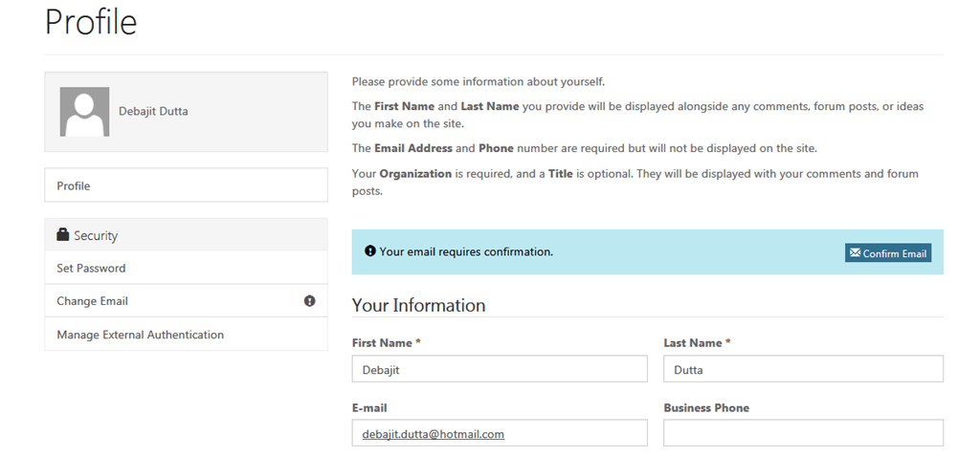Click the First Name input field
Image resolution: width=980 pixels, height=457 pixels.
[x=500, y=369]
